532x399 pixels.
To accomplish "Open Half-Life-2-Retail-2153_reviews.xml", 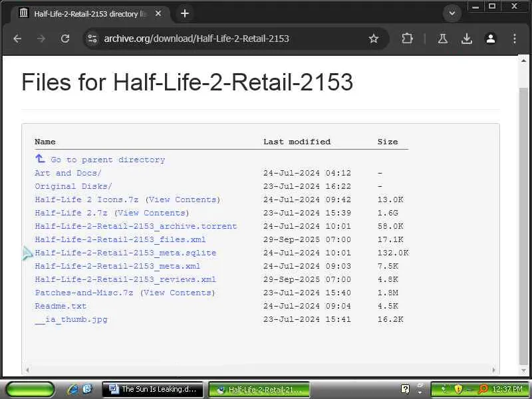I will pos(125,279).
